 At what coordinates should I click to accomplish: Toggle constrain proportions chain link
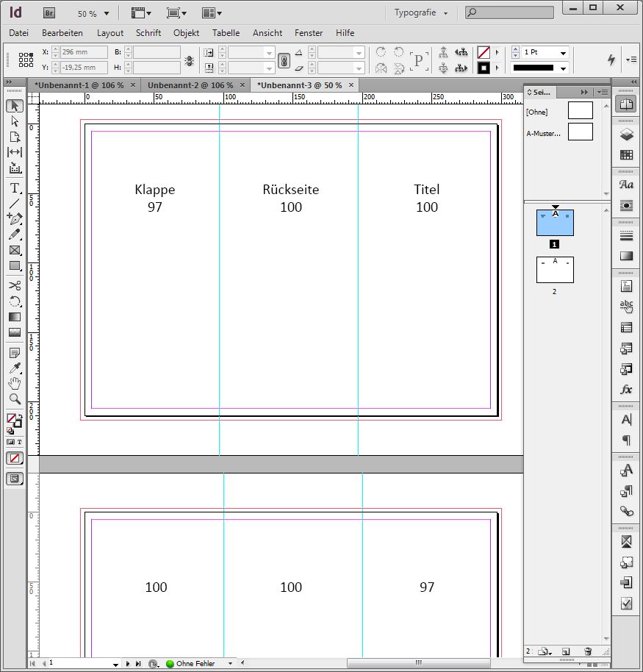(x=284, y=61)
